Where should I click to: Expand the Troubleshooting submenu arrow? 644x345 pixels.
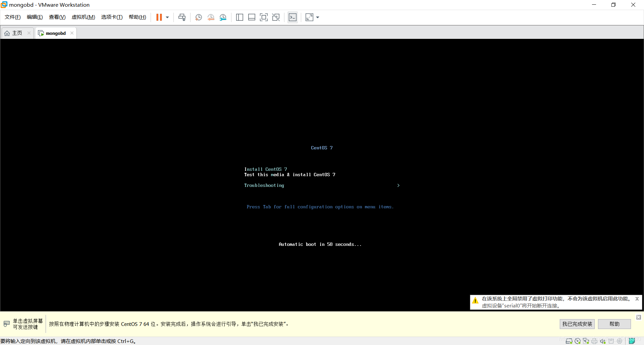pyautogui.click(x=398, y=185)
